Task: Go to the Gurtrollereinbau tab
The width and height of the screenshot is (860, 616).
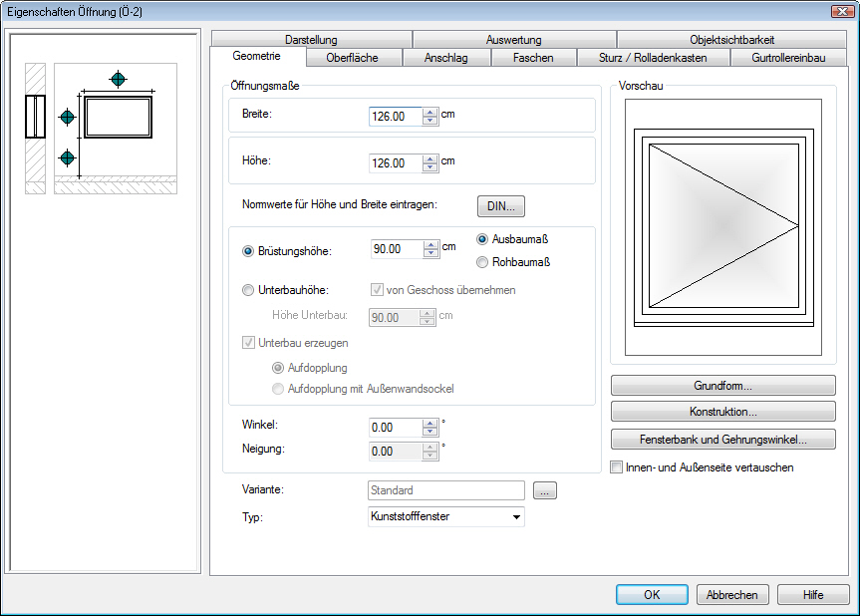Action: coord(788,58)
